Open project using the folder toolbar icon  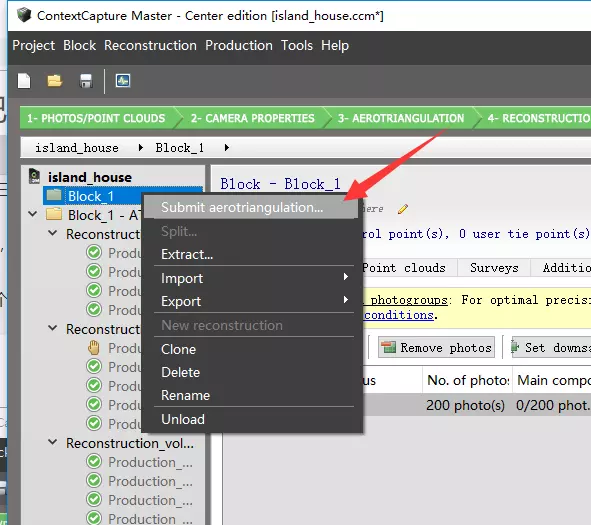coord(55,81)
